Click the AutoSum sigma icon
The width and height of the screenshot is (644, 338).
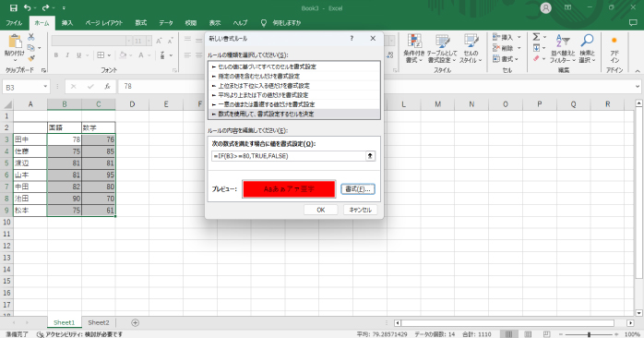pos(536,37)
